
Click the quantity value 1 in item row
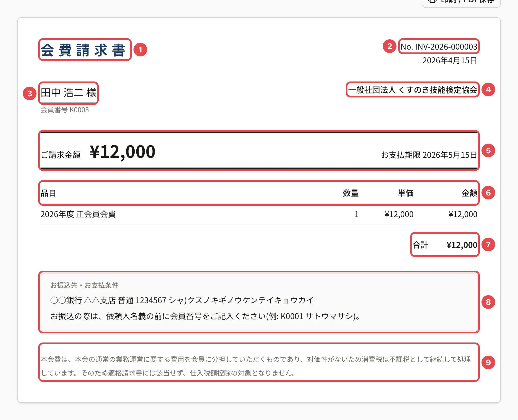pyautogui.click(x=357, y=214)
